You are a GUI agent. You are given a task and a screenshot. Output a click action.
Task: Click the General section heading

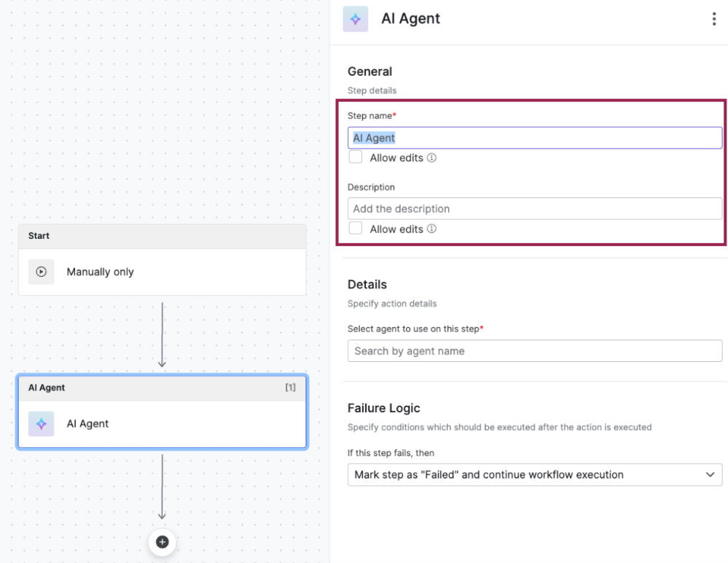370,71
